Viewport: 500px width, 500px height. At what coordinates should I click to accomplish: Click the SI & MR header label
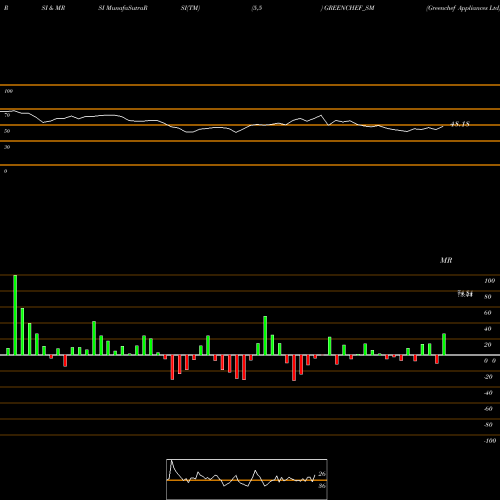coord(53,8)
